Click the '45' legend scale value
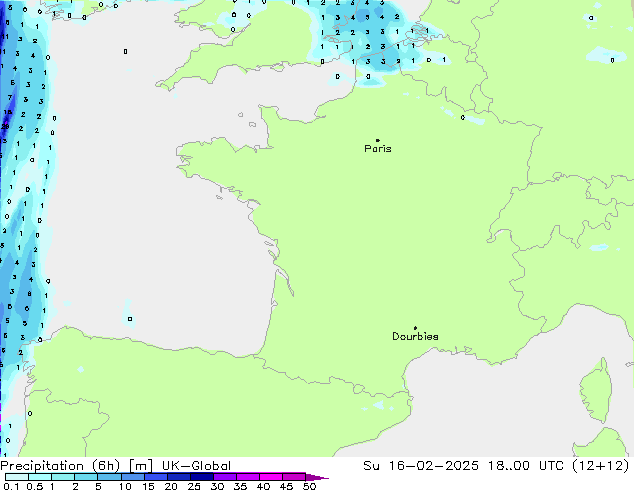This screenshot has height=490, width=634. [286, 486]
